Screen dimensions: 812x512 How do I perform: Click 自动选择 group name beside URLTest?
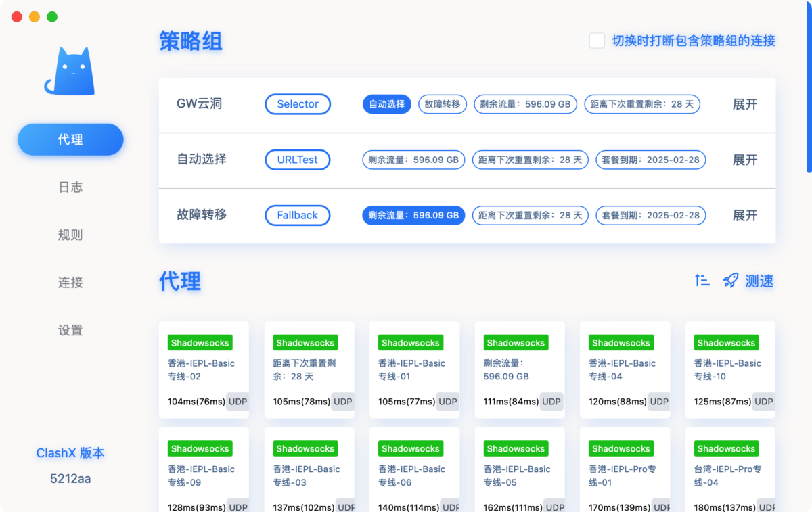pyautogui.click(x=202, y=159)
